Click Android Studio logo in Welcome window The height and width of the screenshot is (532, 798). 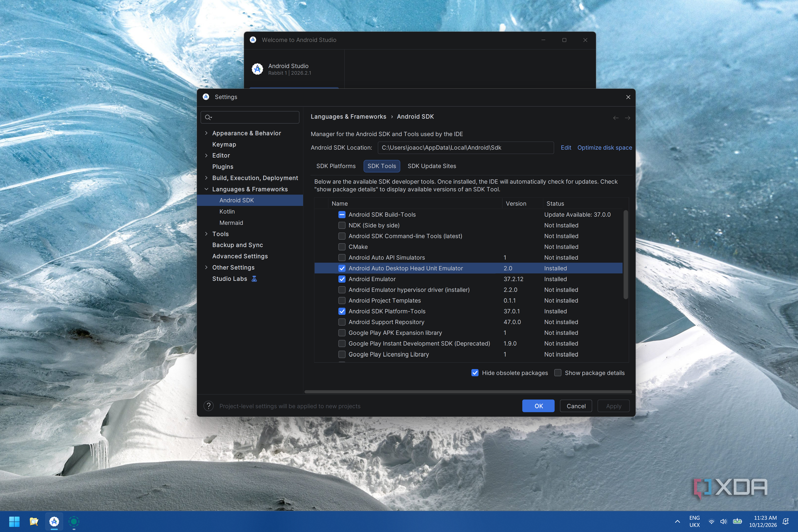[257, 69]
